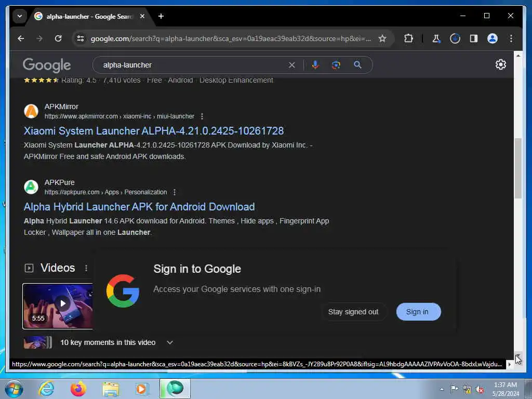This screenshot has width=532, height=399.
Task: Choose Stay signed out
Action: tap(353, 312)
